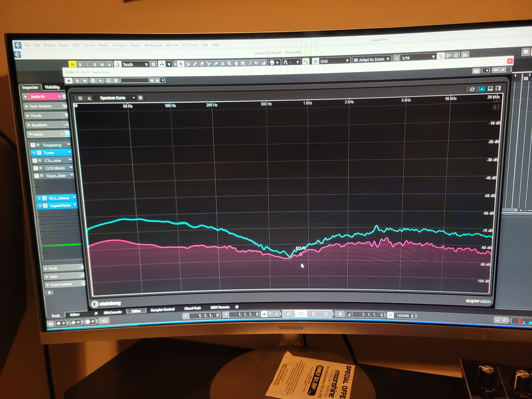Open the Chord Pads tab
The width and height of the screenshot is (532, 399).
(192, 308)
